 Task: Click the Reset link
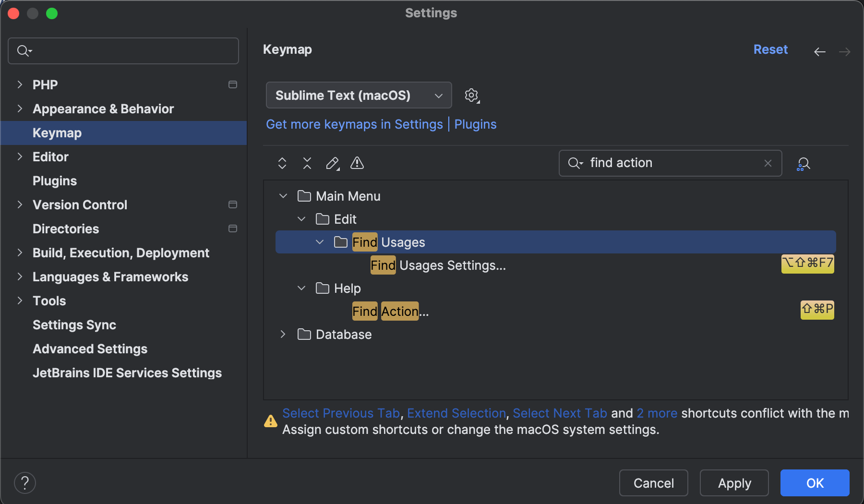point(770,49)
